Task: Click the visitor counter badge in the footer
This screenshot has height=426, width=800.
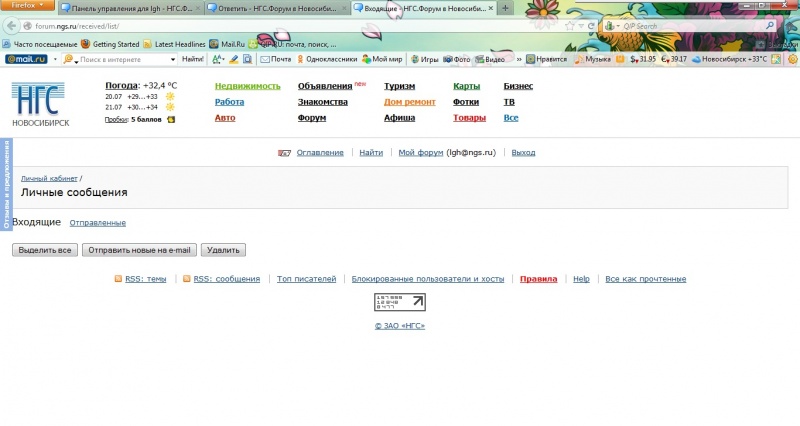Action: [399, 303]
